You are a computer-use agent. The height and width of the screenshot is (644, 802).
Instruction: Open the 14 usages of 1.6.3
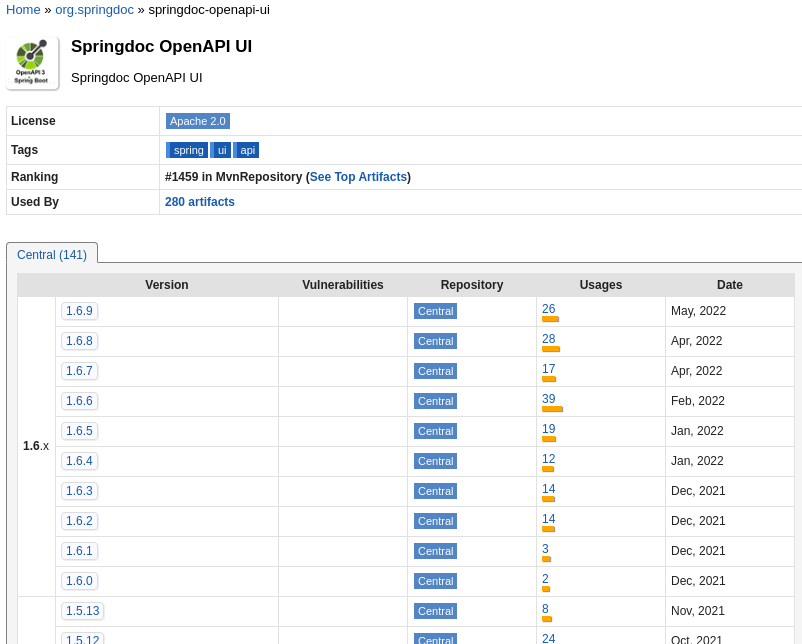(x=548, y=489)
